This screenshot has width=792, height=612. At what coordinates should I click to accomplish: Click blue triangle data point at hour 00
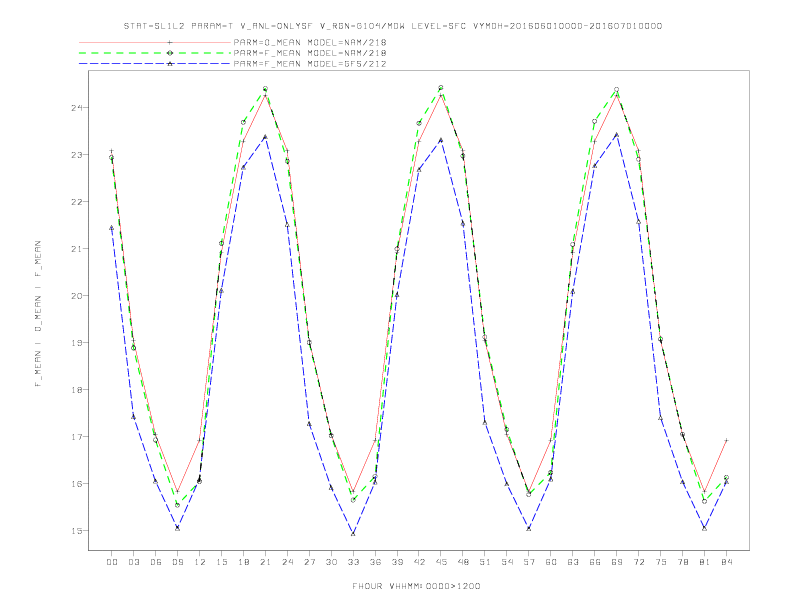[x=112, y=228]
